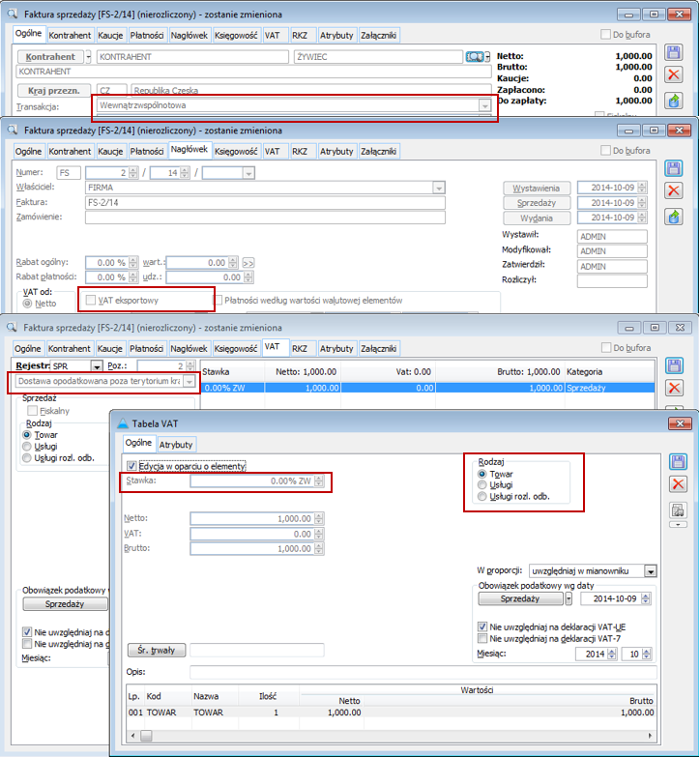Open the Właściciel dropdown showing FIRMA

click(x=438, y=188)
